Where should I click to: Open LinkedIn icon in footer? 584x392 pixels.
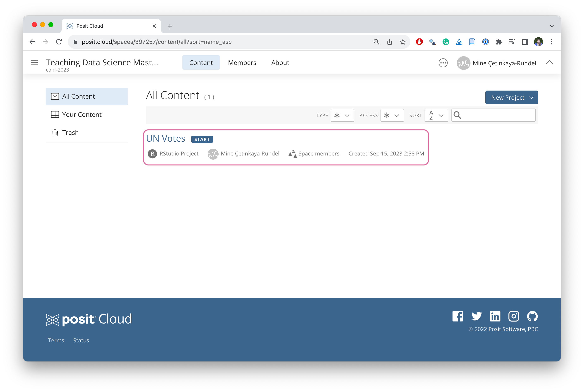click(x=495, y=316)
